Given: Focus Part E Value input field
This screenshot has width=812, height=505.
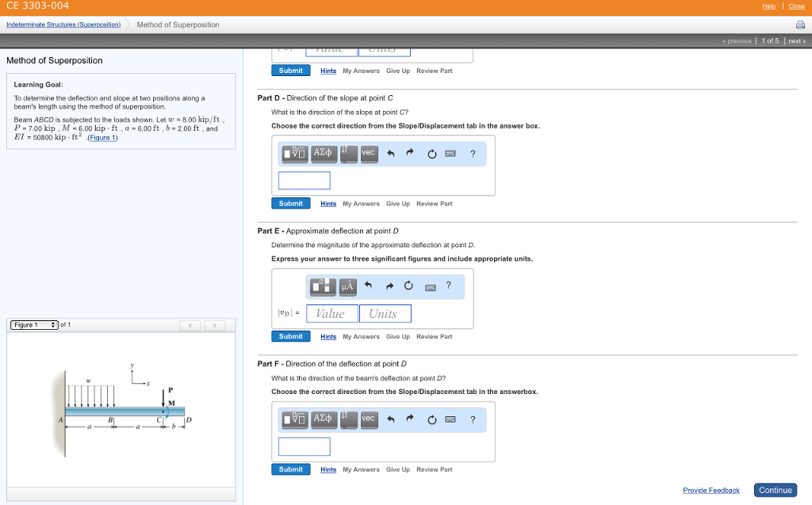Looking at the screenshot, I should 332,313.
